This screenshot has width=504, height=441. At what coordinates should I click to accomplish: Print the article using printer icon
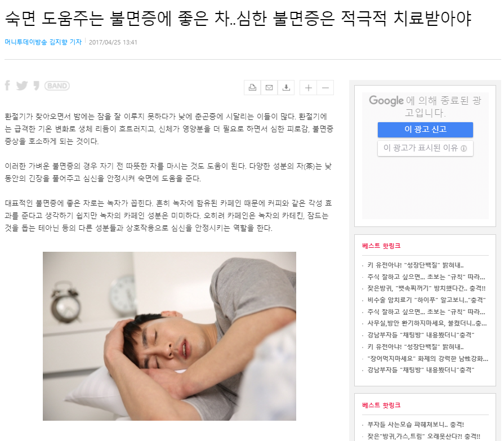coord(253,87)
